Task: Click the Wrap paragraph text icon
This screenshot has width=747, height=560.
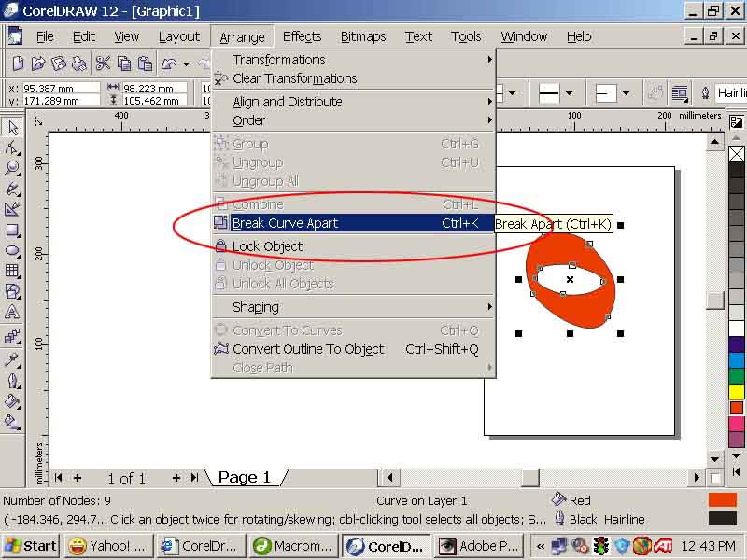Action: coord(680,92)
